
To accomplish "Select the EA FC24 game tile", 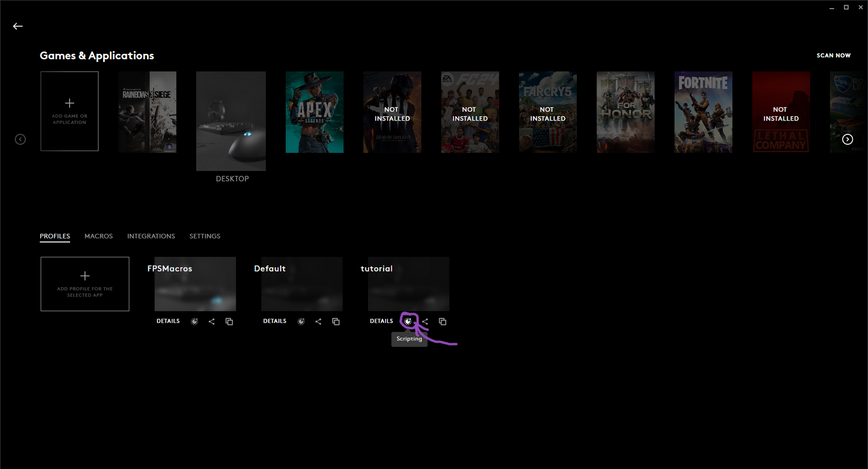I will pos(470,112).
